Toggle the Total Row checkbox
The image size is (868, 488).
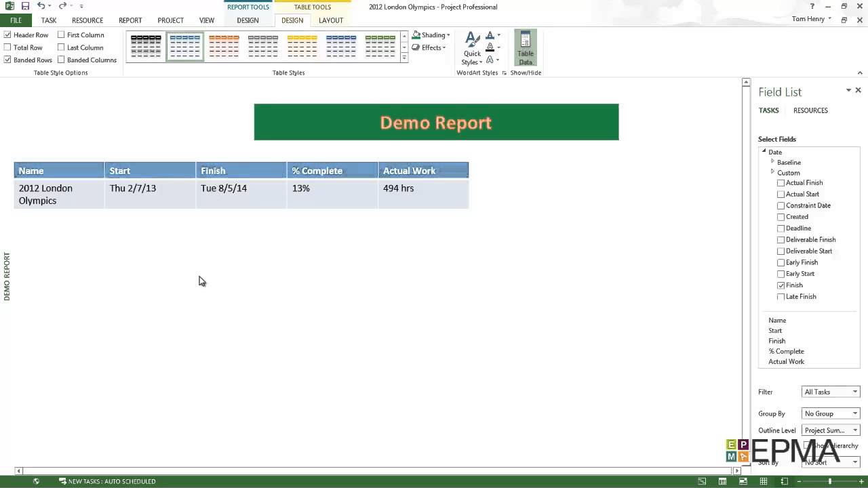coord(7,47)
